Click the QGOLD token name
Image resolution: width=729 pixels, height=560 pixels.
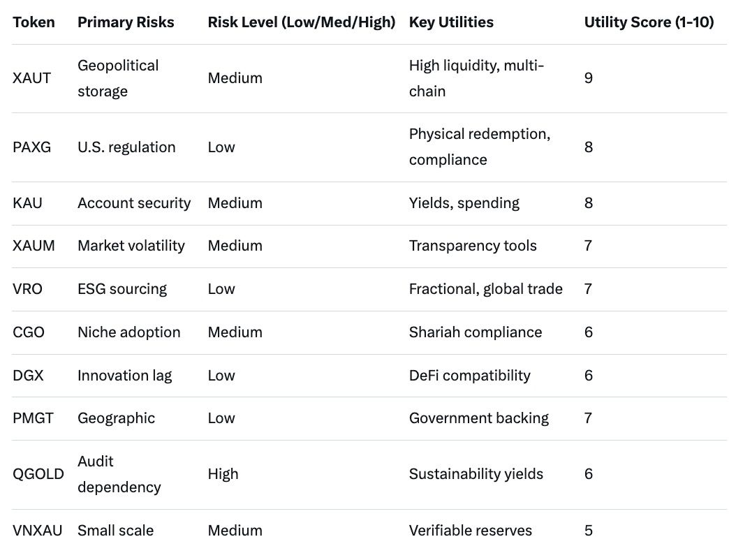tap(38, 474)
